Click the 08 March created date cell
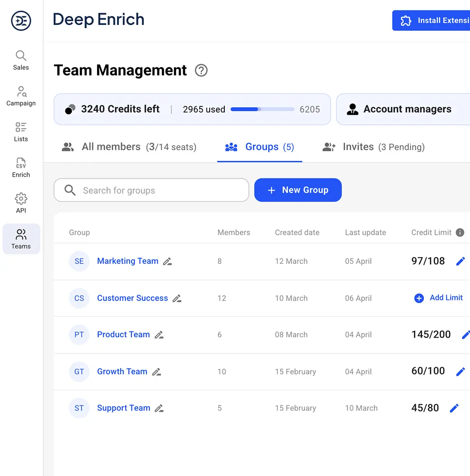 point(291,335)
